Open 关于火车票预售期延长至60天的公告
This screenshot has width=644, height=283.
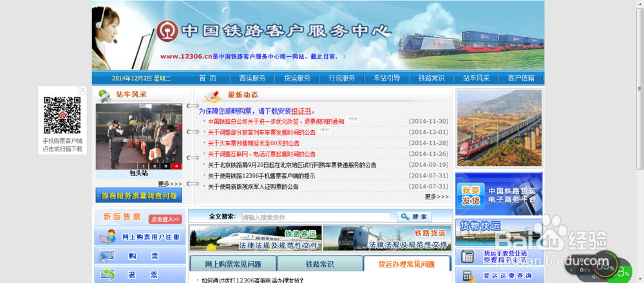point(253,143)
